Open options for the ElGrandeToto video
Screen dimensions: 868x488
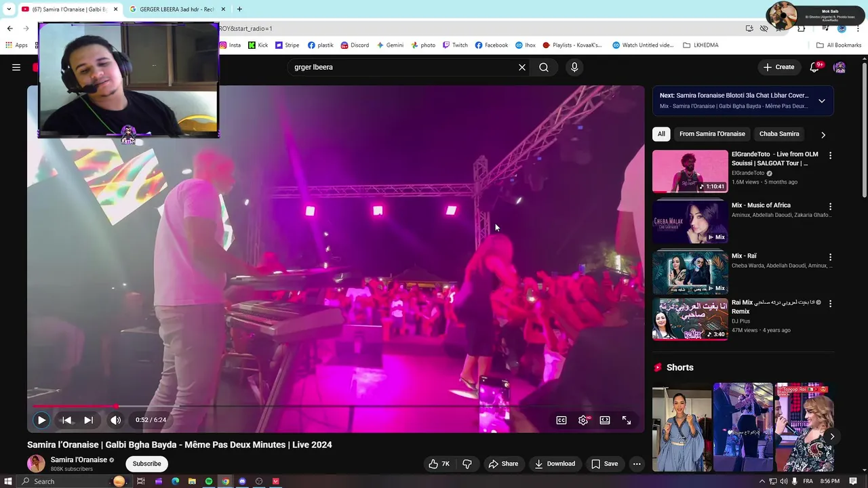pos(830,155)
